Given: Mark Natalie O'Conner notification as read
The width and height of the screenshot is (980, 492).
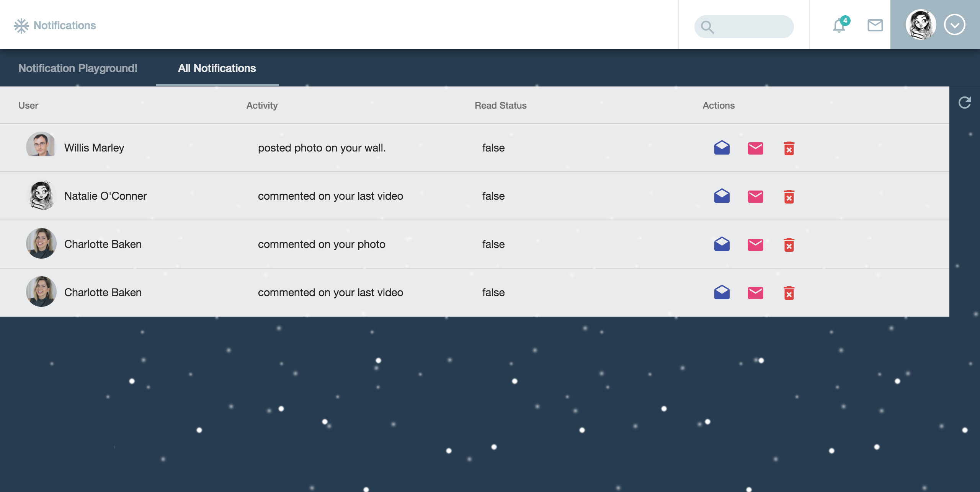Looking at the screenshot, I should pyautogui.click(x=722, y=196).
